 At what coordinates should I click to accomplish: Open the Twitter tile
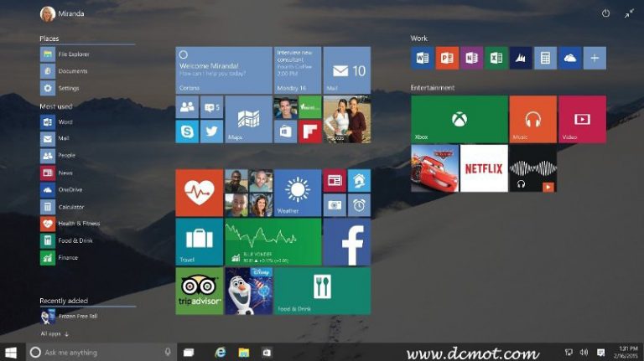tap(211, 132)
